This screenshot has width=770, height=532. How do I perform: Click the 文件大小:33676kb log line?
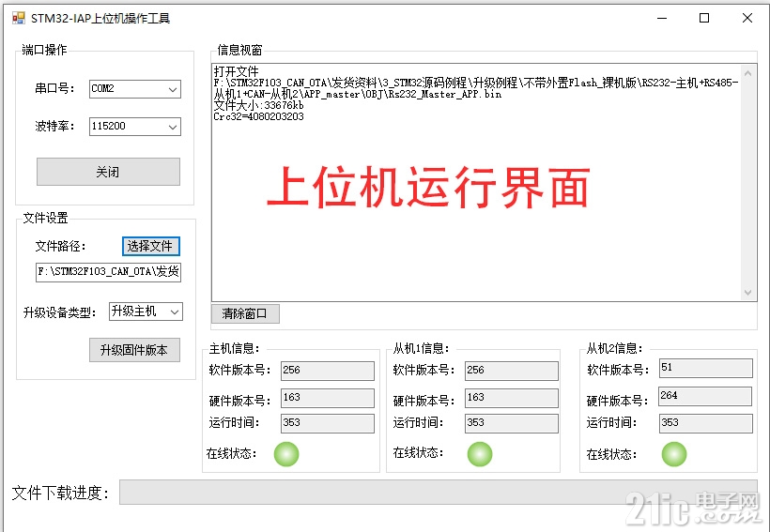pos(259,105)
